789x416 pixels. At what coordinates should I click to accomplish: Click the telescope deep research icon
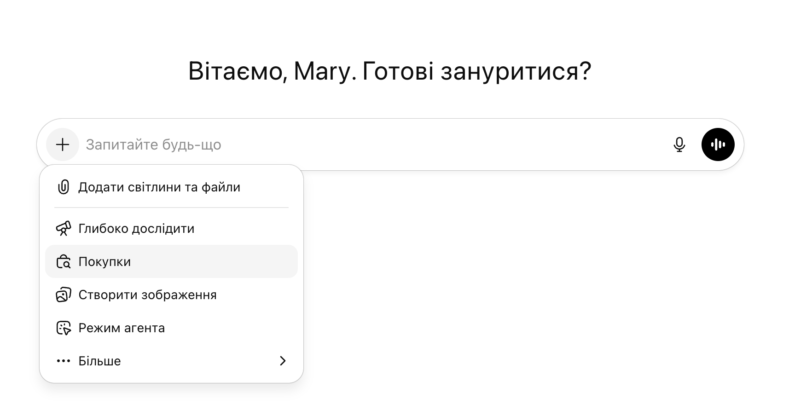64,229
